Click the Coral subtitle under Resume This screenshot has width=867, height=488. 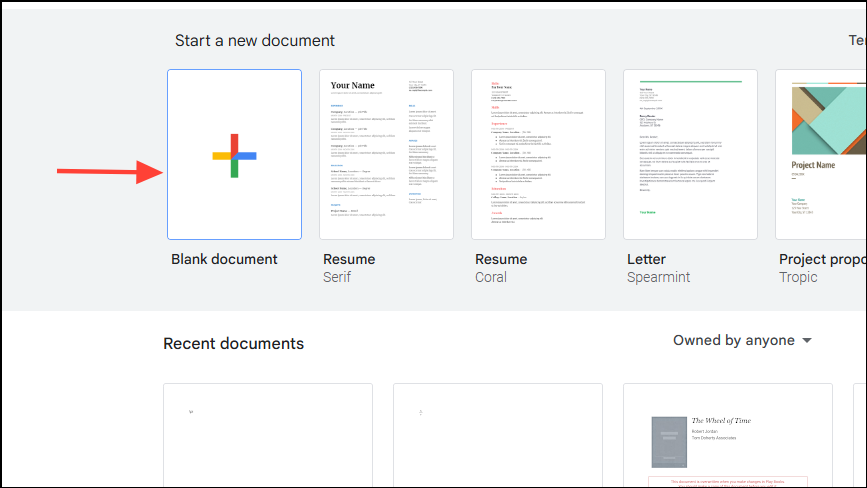(x=490, y=277)
